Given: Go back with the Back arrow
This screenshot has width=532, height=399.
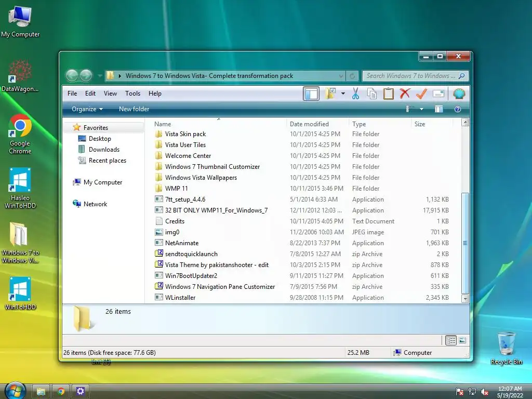Looking at the screenshot, I should [72, 75].
